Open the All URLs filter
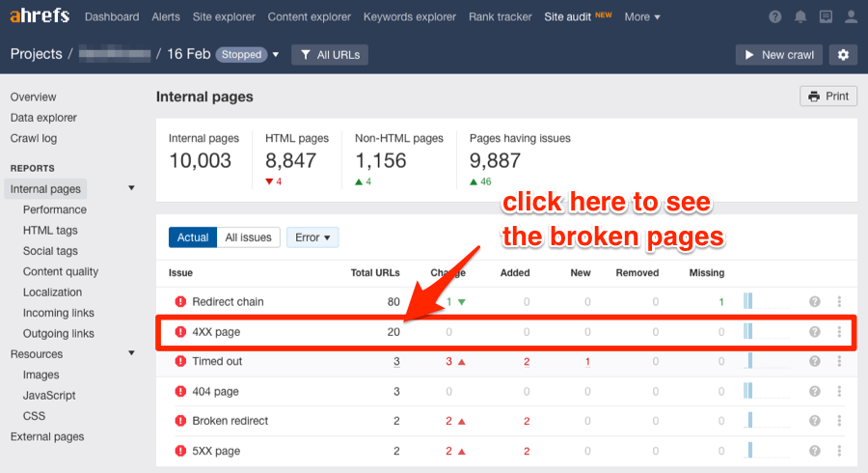868x473 pixels. click(x=330, y=55)
